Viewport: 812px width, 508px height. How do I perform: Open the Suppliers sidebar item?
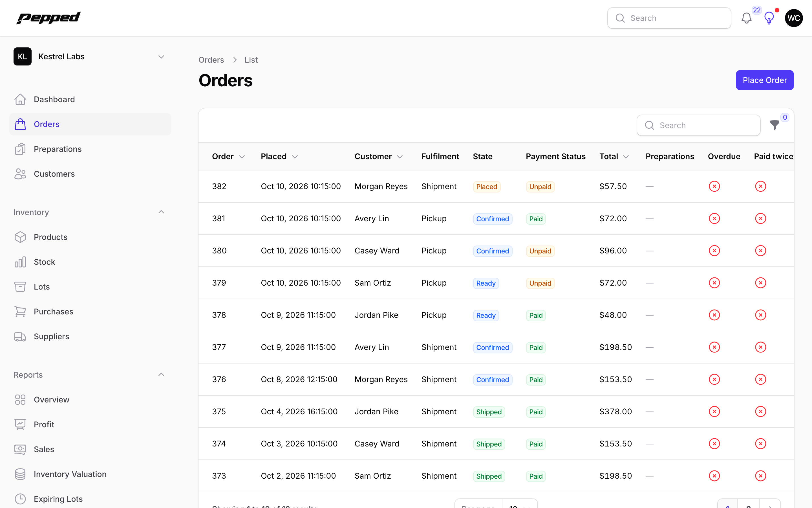[x=90, y=337]
